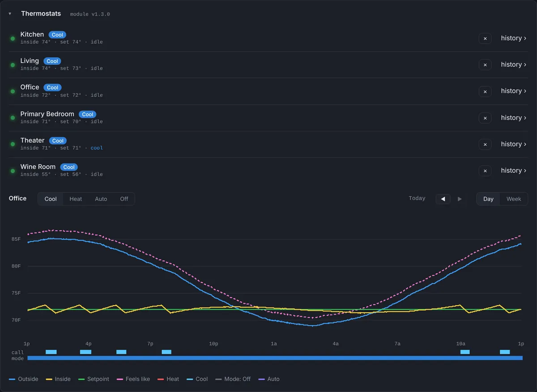Toggle the Heat series in the legend
Screen dimensions: 537x392
tap(168, 379)
